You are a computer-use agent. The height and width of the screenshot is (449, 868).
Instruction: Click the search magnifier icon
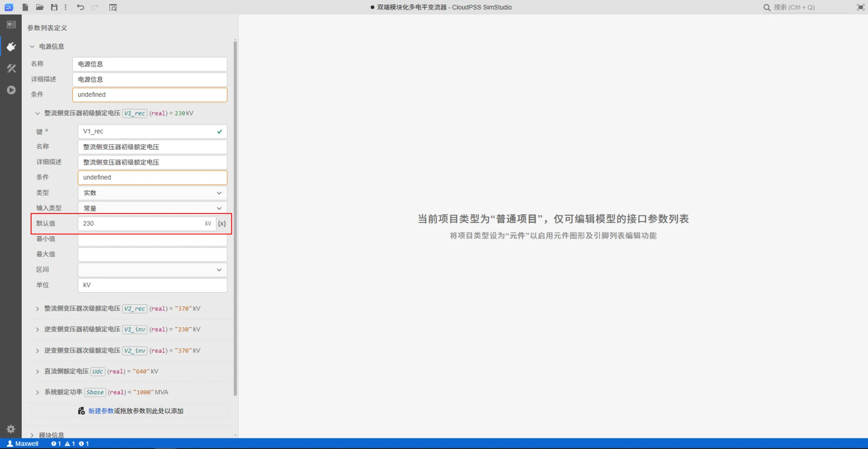pos(767,7)
